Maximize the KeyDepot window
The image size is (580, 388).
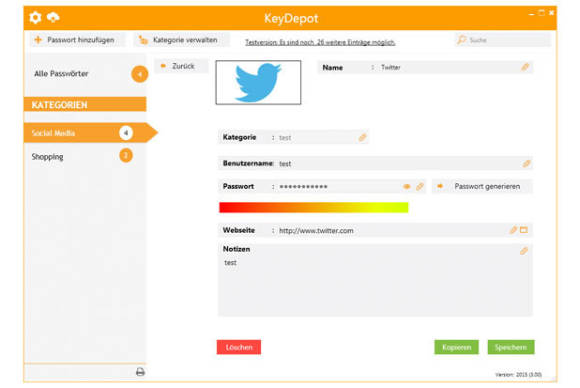click(542, 13)
